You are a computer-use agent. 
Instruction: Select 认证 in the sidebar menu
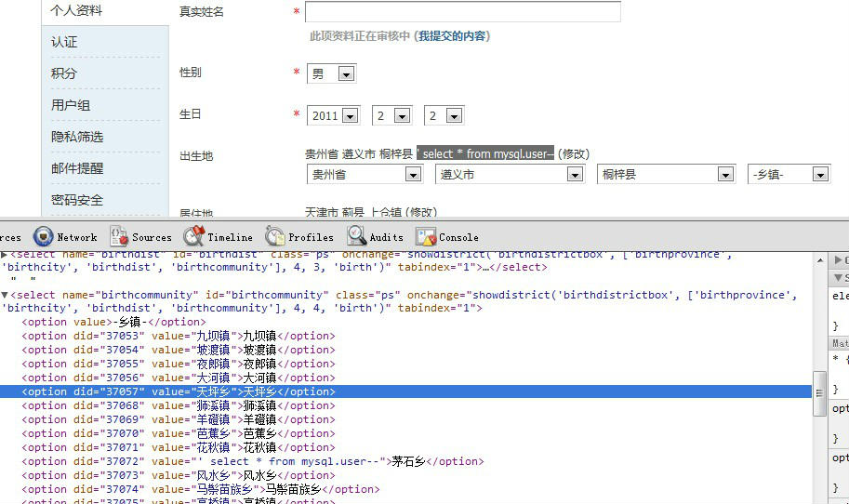tap(64, 42)
